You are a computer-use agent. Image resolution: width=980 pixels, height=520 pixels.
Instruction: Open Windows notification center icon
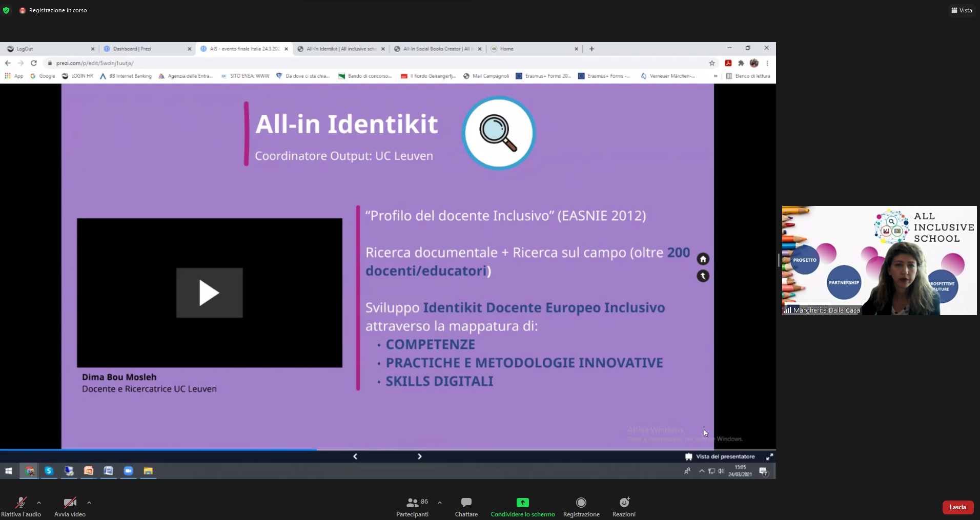coord(763,471)
